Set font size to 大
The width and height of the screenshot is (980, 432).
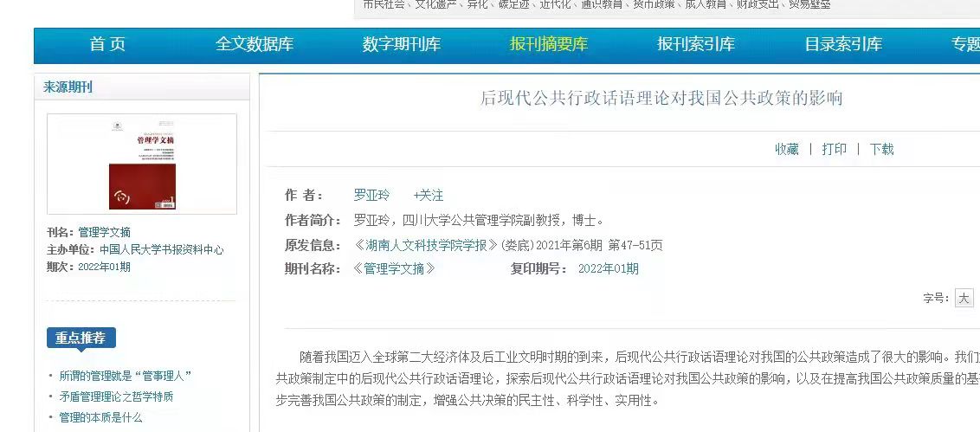click(964, 299)
